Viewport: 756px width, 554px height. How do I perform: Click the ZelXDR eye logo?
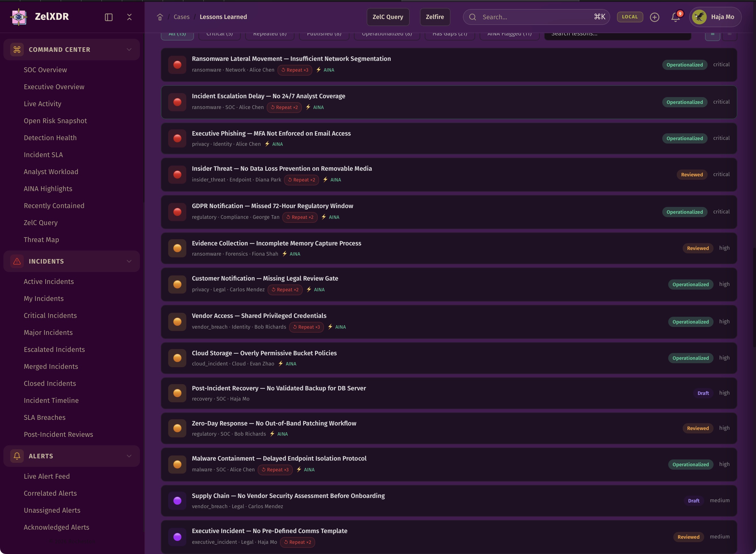(x=19, y=17)
